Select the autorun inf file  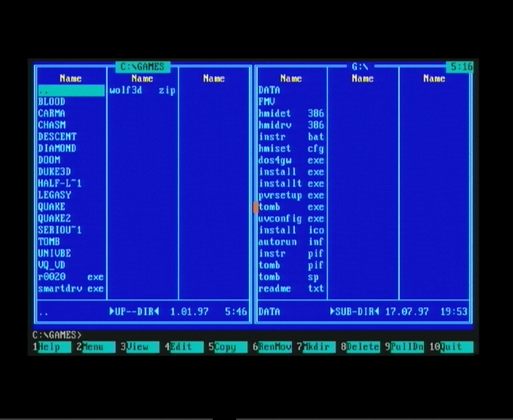tap(291, 242)
